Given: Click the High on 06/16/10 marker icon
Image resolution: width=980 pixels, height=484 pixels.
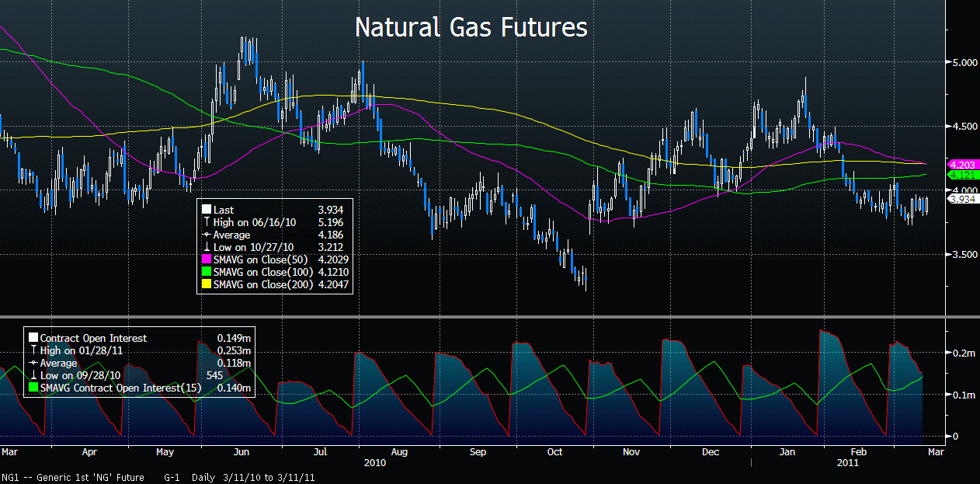Looking at the screenshot, I should coord(206,222).
